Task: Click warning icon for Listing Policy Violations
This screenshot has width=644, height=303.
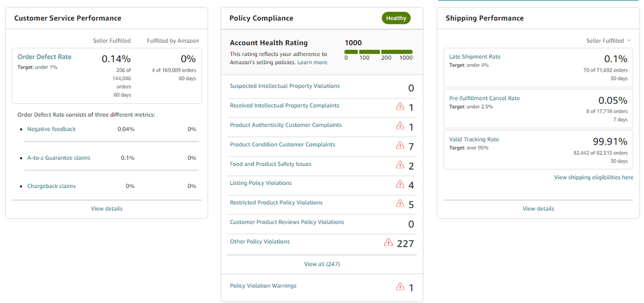Action: tap(400, 184)
